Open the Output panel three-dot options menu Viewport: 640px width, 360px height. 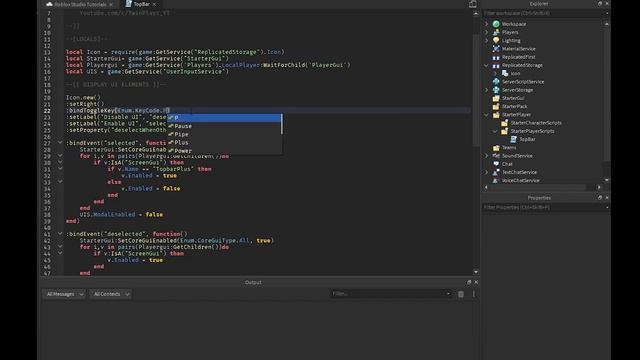(473, 294)
